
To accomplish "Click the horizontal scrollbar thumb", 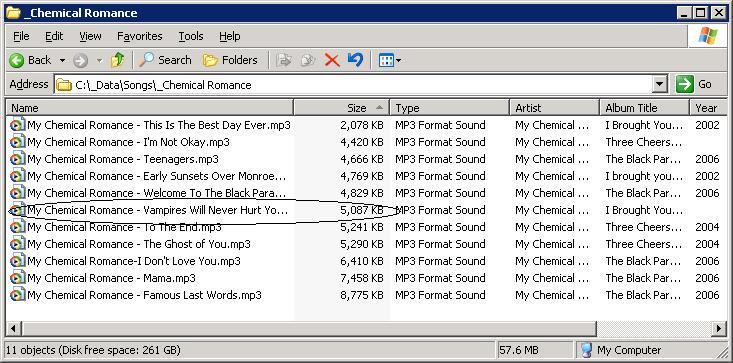I will pos(309,329).
